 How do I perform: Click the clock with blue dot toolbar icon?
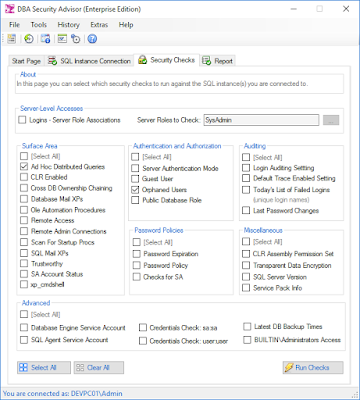coord(76,39)
